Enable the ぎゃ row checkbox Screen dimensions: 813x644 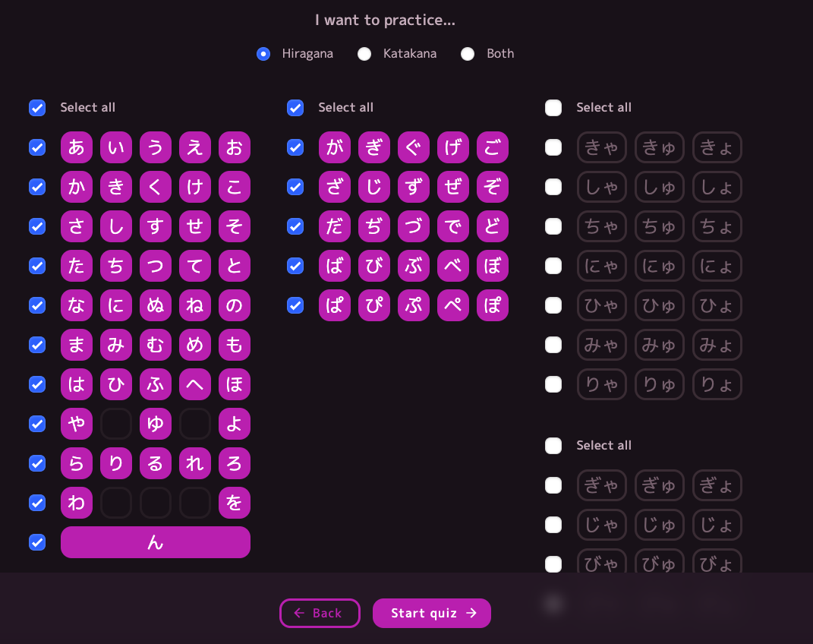tap(553, 485)
